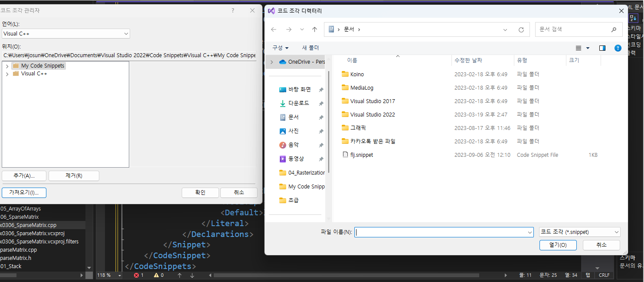Open recent locations dropdown arrow
644x282 pixels.
(302, 29)
